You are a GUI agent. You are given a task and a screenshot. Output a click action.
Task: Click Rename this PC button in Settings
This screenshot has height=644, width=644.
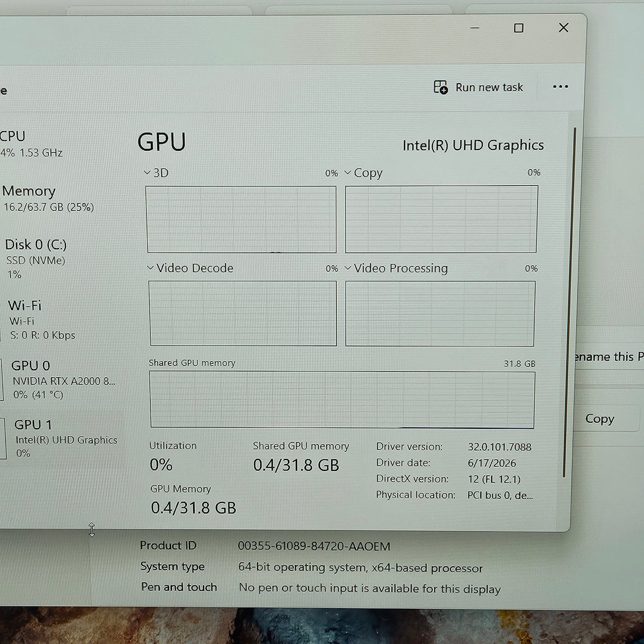coord(608,357)
